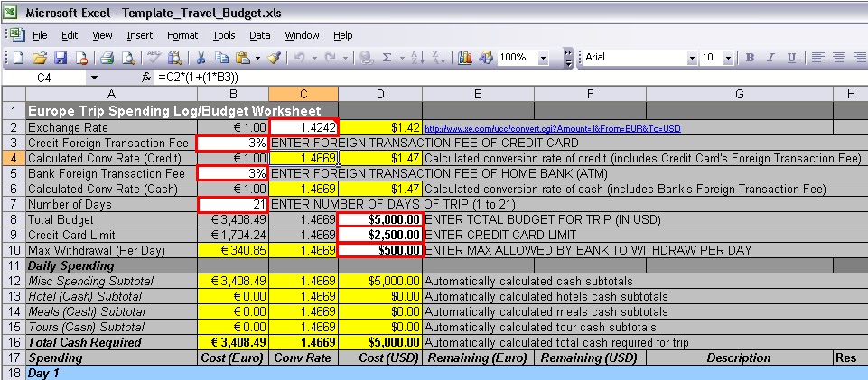Sort ascending A to Z
The width and height of the screenshot is (868, 380).
point(418,58)
